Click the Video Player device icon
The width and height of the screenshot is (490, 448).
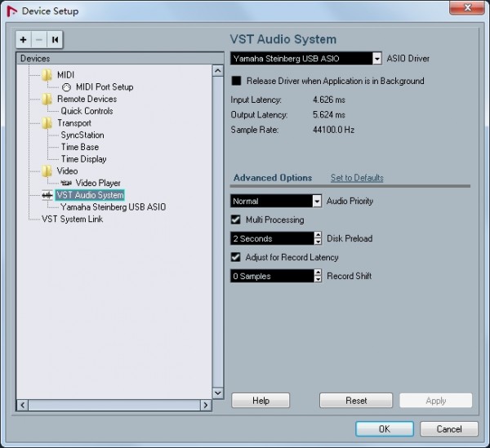click(66, 184)
